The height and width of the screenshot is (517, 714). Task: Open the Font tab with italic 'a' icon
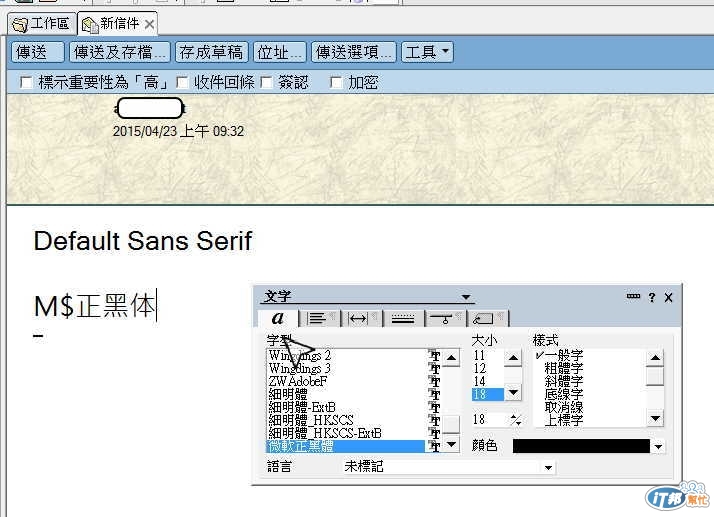tap(278, 318)
